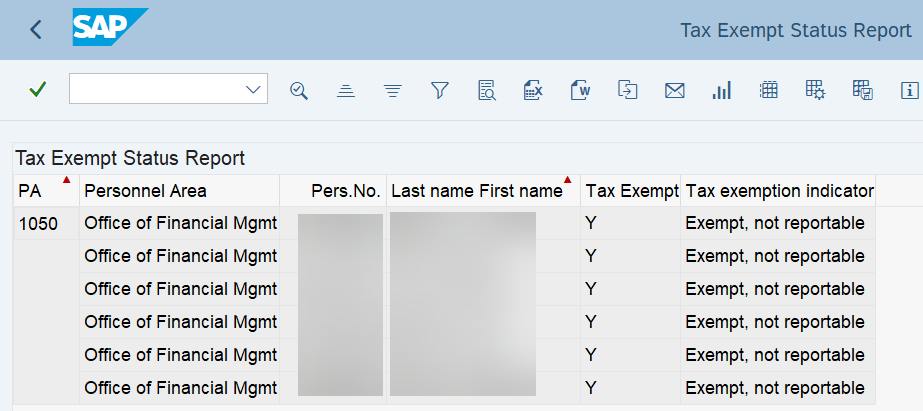Expand the command field dropdown arrow
The width and height of the screenshot is (923, 411).
click(253, 90)
